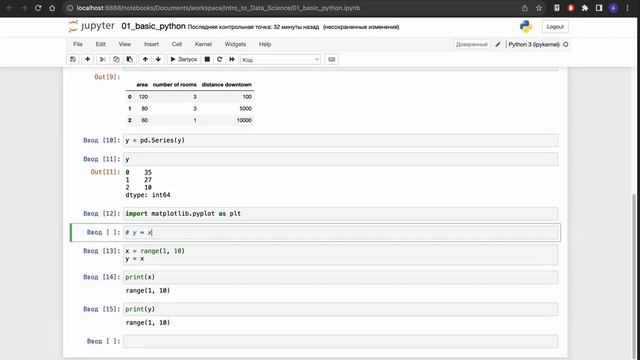Click the browser address bar URL
Image resolution: width=640 pixels, height=360 pixels.
click(218, 8)
